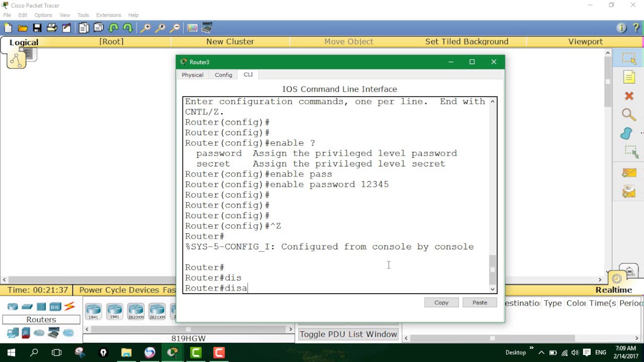Screen dimensions: 644x362
Task: Open the Windows Start menu
Action: 11,352
